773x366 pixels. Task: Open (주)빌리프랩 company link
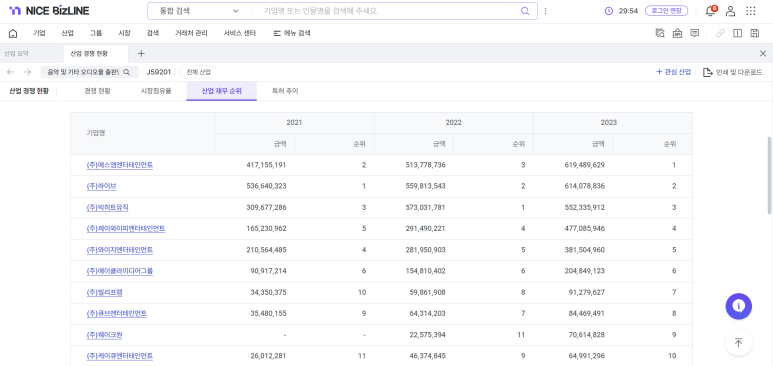(x=105, y=293)
